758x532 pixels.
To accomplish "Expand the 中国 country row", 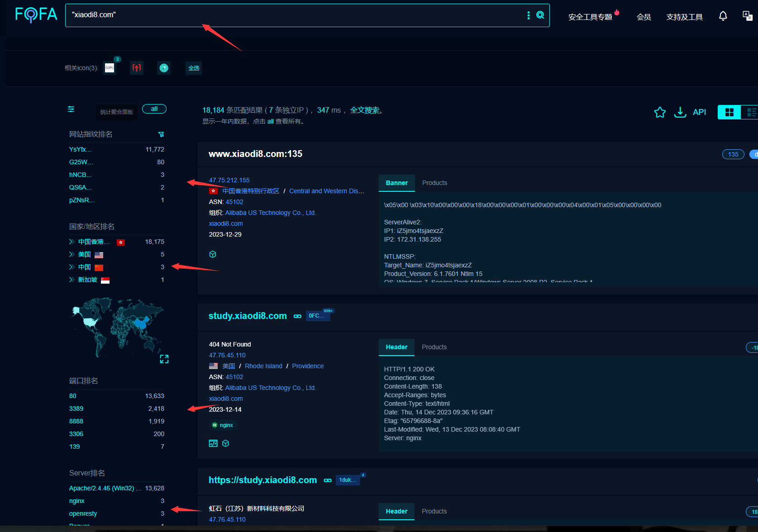I will click(72, 267).
